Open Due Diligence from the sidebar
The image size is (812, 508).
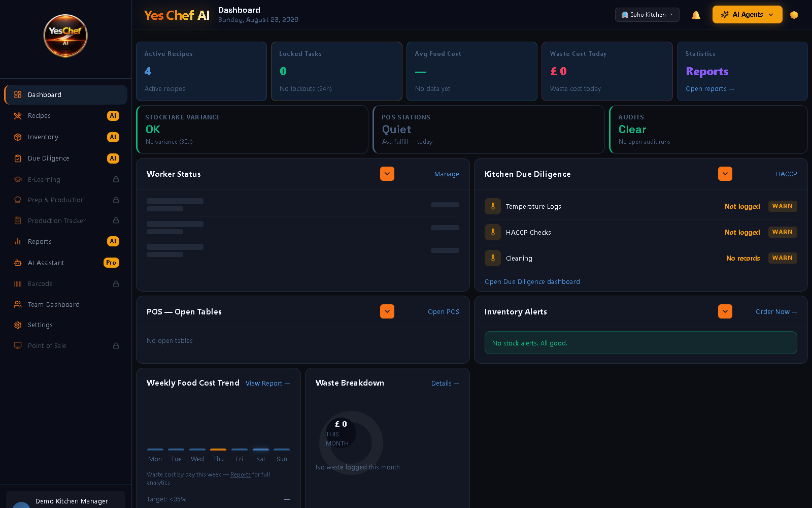65,158
